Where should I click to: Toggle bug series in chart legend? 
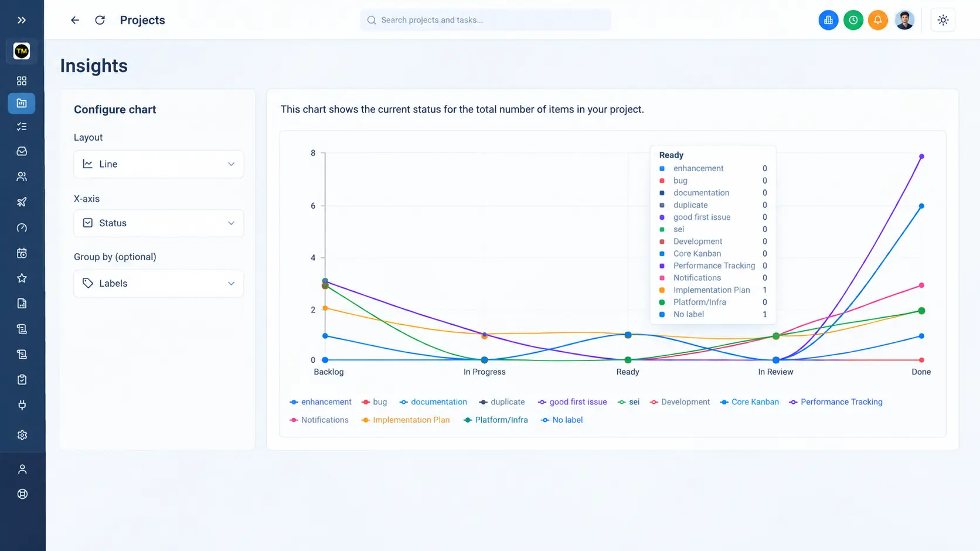click(375, 402)
